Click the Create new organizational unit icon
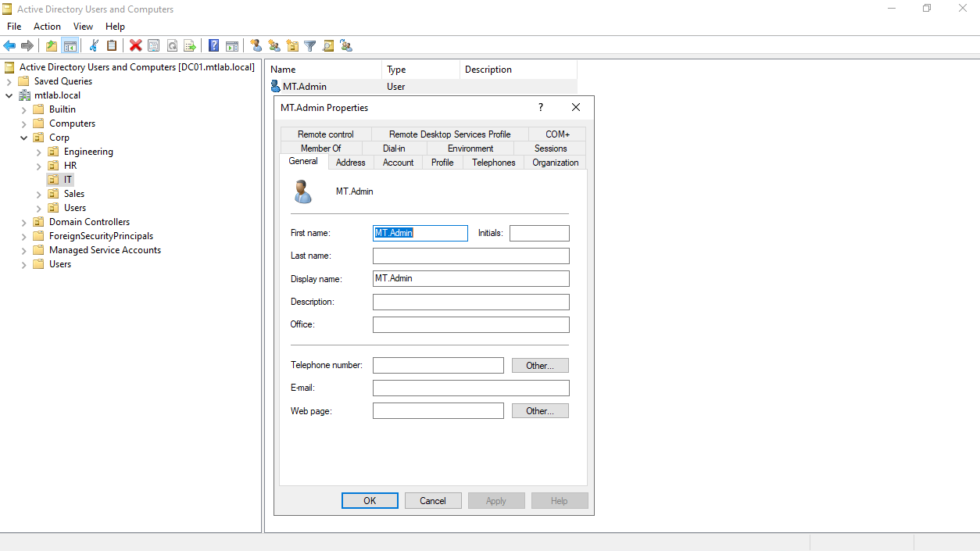 (x=292, y=45)
